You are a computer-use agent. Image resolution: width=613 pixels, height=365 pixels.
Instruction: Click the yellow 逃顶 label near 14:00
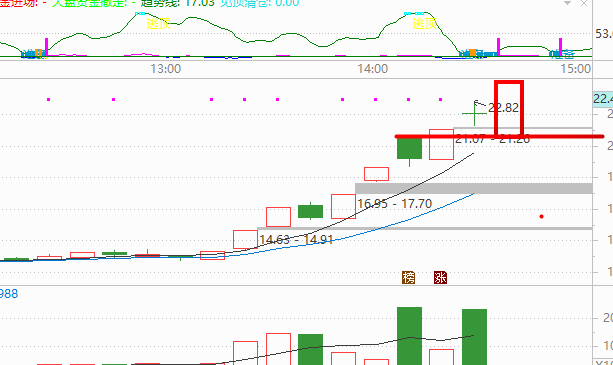click(x=425, y=23)
